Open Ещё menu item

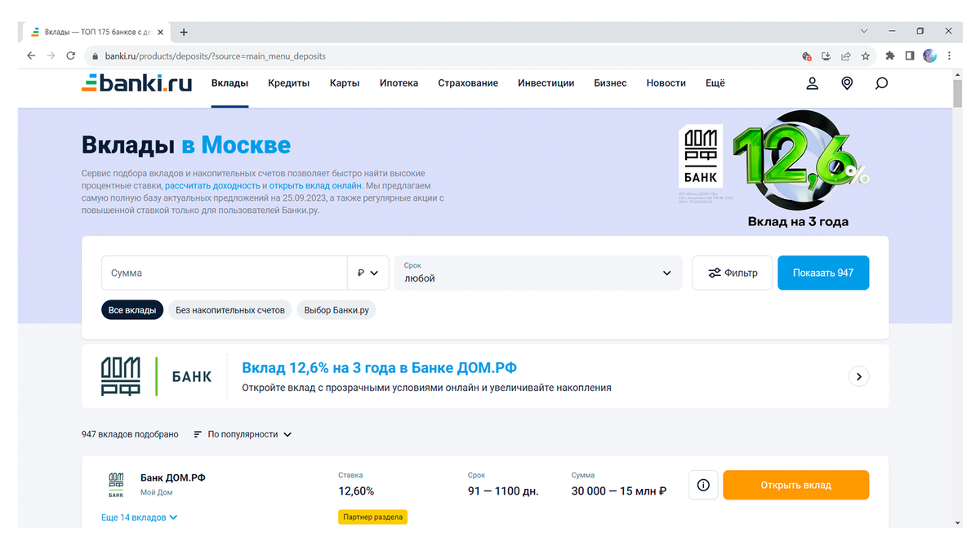coord(715,83)
